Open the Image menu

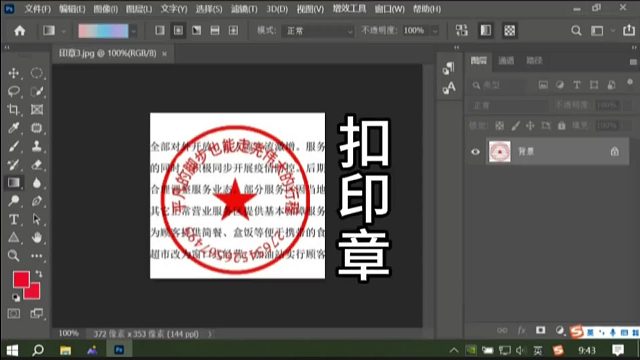(105, 9)
